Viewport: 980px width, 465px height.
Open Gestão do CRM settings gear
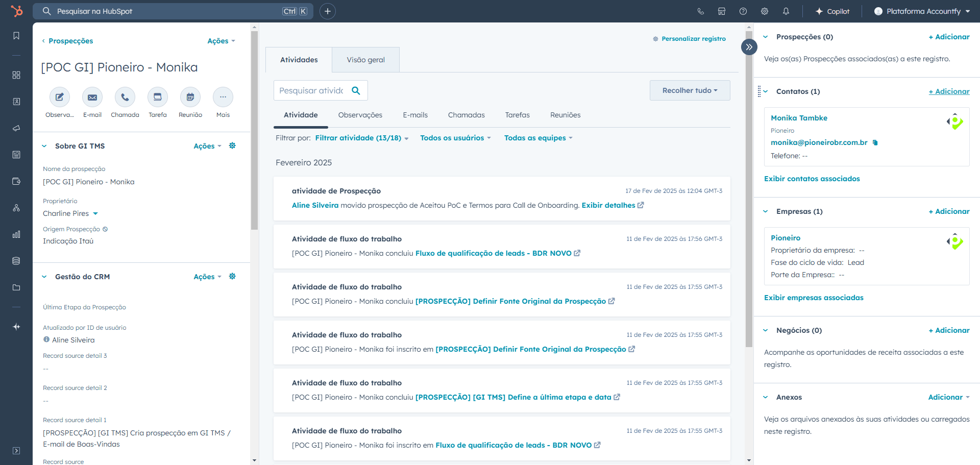pos(232,276)
